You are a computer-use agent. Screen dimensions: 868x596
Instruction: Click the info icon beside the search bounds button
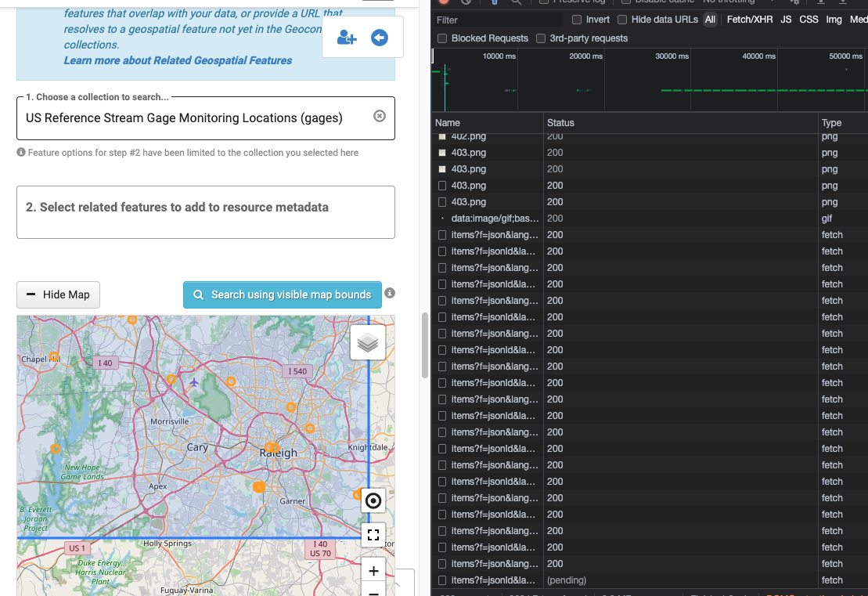[x=390, y=293]
